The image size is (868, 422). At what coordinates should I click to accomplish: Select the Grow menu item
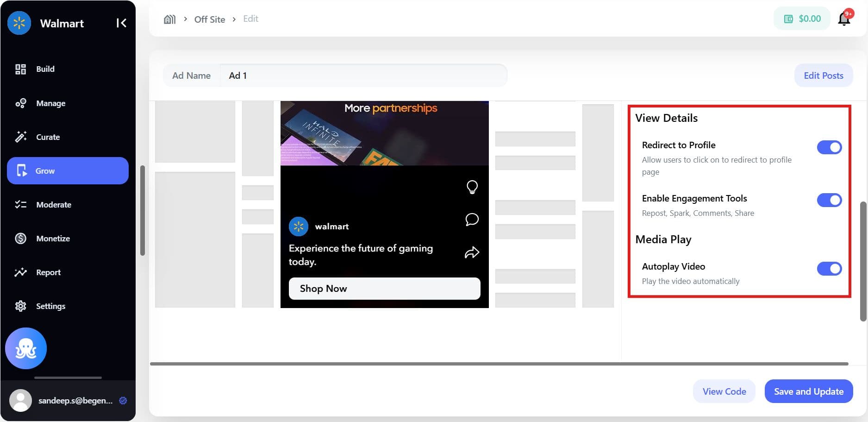(68, 171)
